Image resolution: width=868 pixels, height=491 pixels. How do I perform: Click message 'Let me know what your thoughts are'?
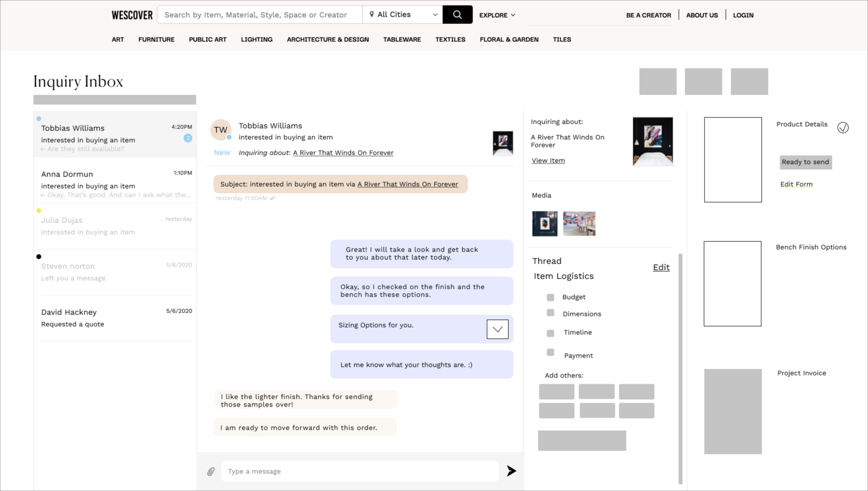[422, 364]
